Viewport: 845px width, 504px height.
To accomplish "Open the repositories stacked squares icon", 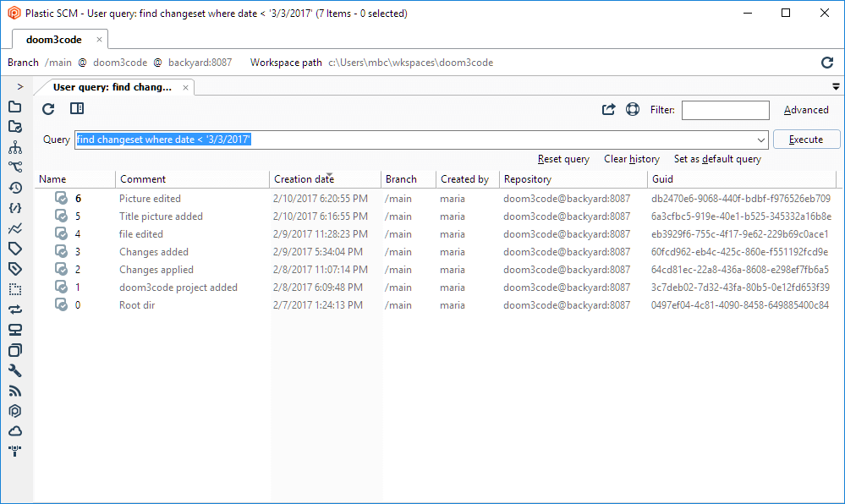I will click(x=15, y=350).
